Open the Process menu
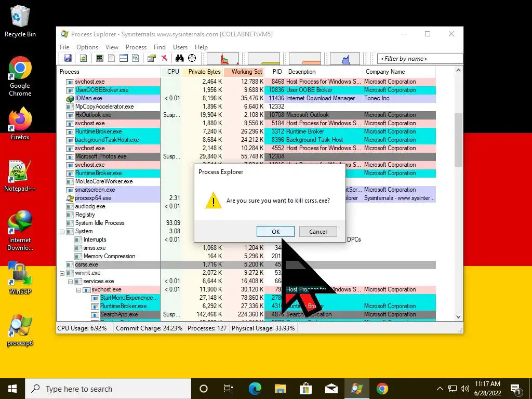Screen dimensions: 532x399 coord(136,47)
